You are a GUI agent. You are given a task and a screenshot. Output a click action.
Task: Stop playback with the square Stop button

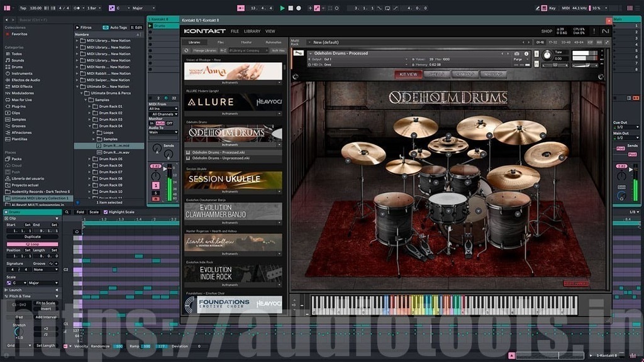pos(291,8)
